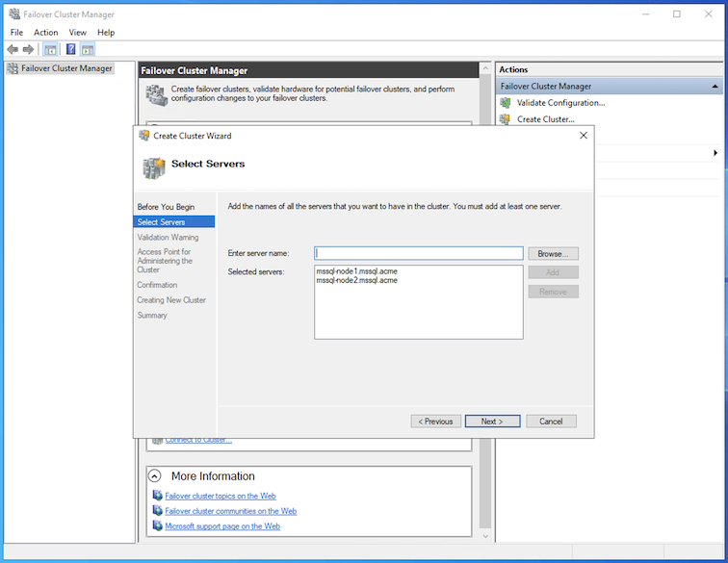
Task: Click the Back arrow toolbar icon
Action: pos(13,49)
